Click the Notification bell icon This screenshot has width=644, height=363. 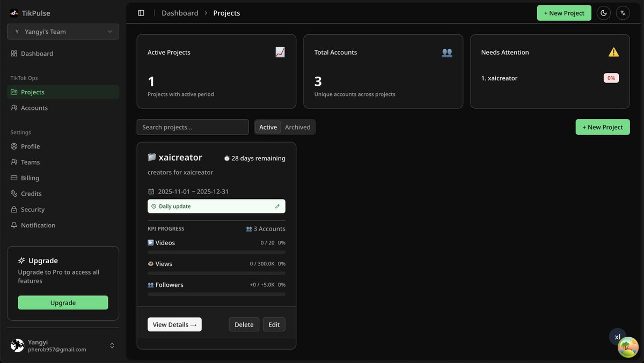click(14, 225)
